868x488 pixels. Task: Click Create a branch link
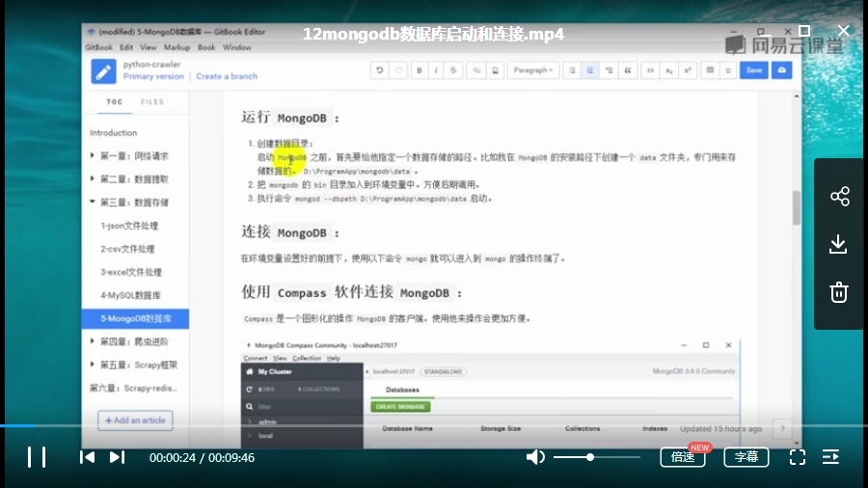click(x=227, y=76)
